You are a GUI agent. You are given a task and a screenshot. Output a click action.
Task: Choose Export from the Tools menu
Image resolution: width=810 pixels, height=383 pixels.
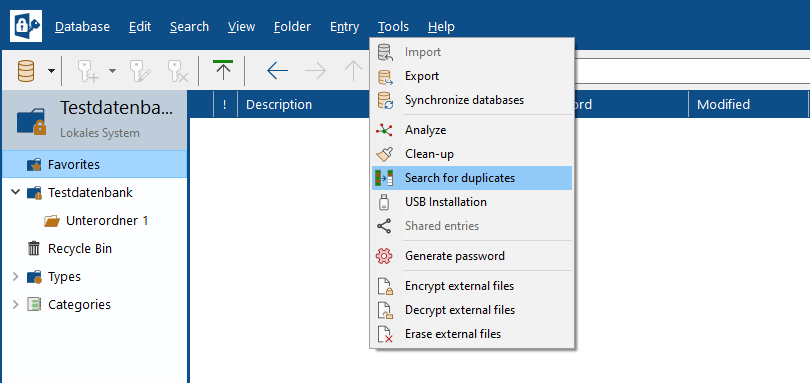tap(472, 76)
